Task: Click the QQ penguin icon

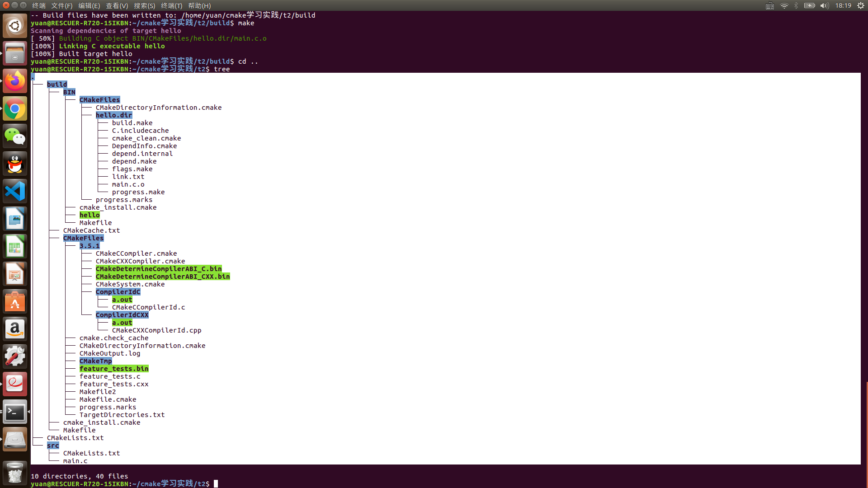Action: [x=15, y=164]
